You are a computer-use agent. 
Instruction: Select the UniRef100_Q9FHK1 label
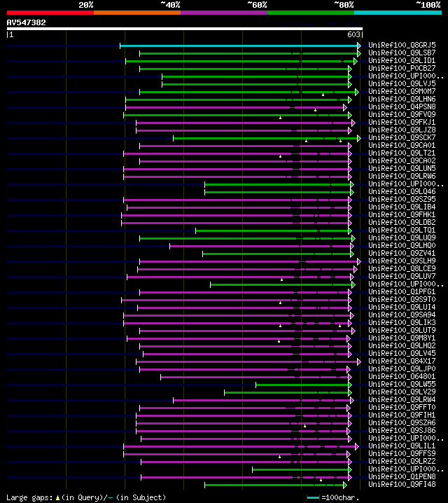[x=402, y=214]
